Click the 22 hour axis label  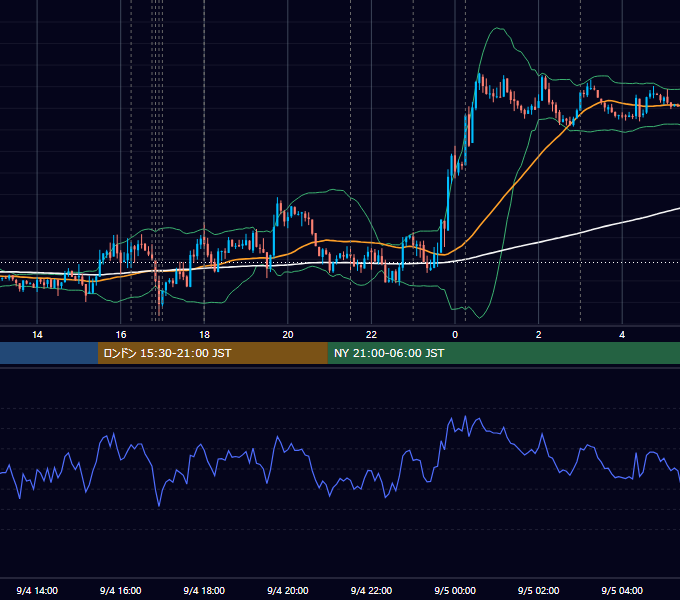pyautogui.click(x=371, y=335)
